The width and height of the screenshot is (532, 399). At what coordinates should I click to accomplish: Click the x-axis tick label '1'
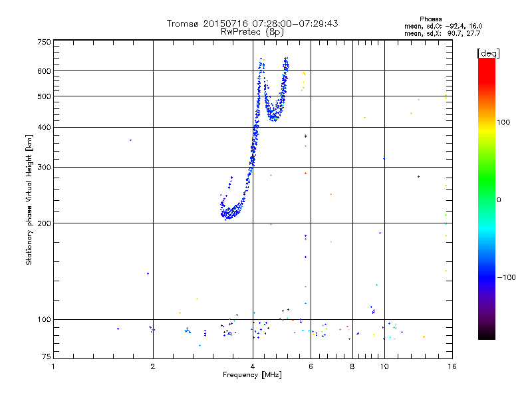click(x=53, y=366)
